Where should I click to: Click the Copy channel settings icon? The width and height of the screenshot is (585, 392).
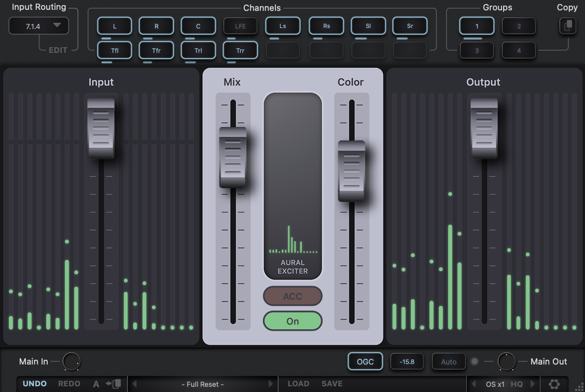[x=567, y=26]
